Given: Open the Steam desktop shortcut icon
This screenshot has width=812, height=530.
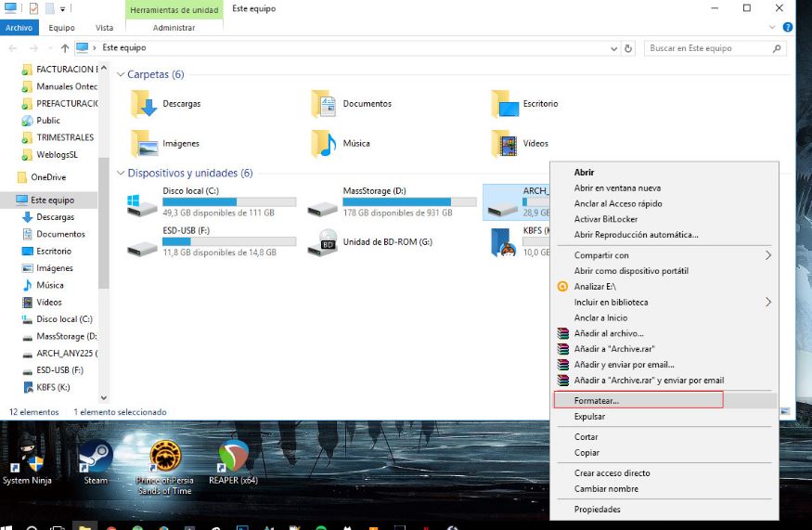Looking at the screenshot, I should 96,458.
